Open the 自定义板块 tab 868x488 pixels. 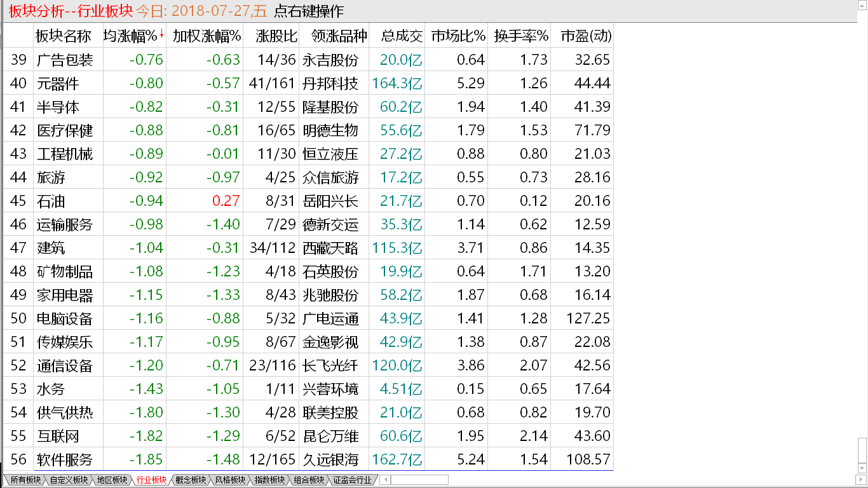[69, 480]
